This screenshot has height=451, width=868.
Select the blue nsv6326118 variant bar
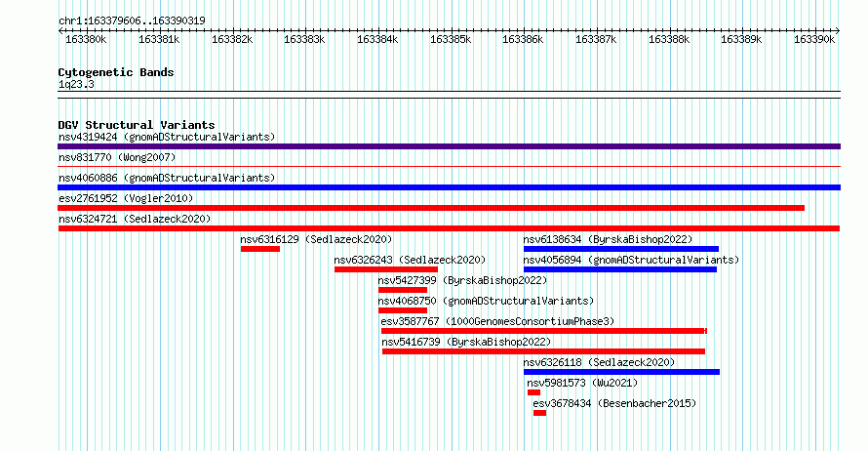(x=621, y=372)
